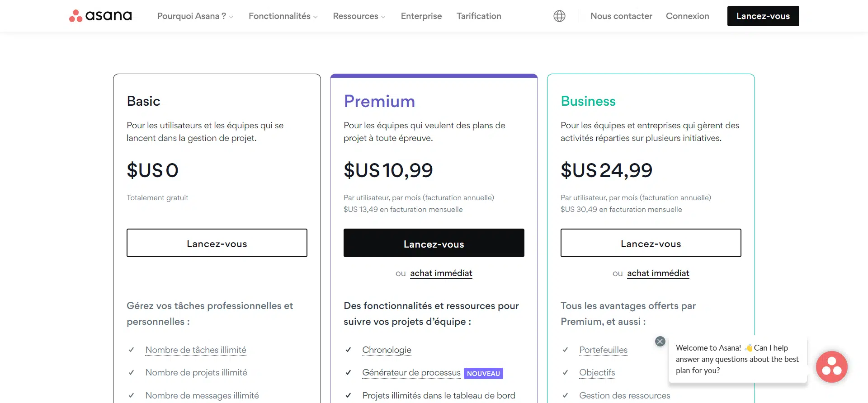Click achat immédiat under Business plan
This screenshot has height=403, width=868.
tap(658, 273)
